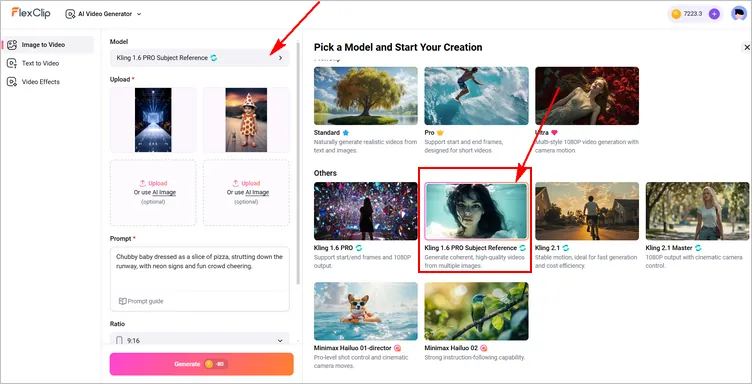Select the Image to Video tab
Screen dimensions: 752x384
[x=47, y=45]
